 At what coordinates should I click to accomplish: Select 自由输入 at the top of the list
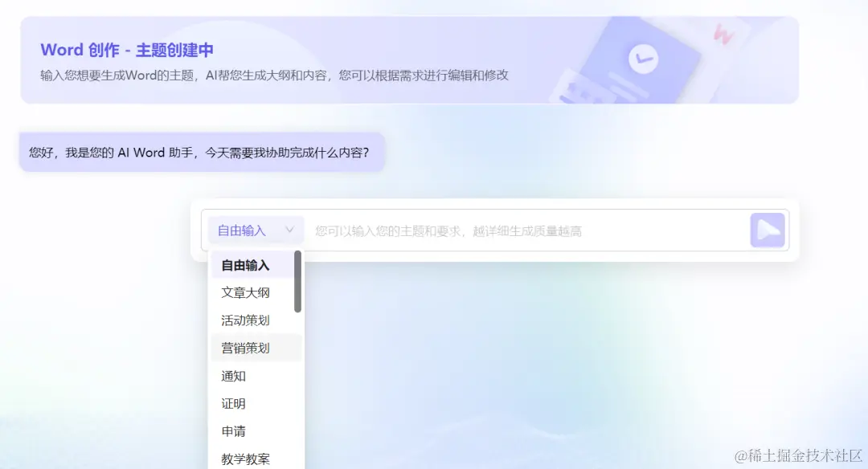click(246, 265)
